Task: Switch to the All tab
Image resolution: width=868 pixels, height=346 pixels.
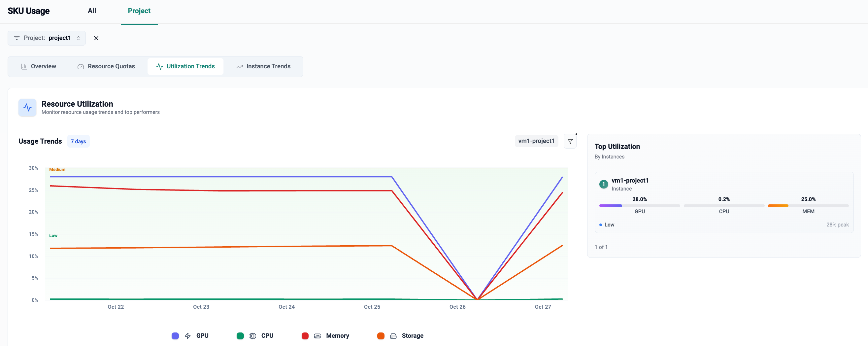Action: click(x=92, y=11)
